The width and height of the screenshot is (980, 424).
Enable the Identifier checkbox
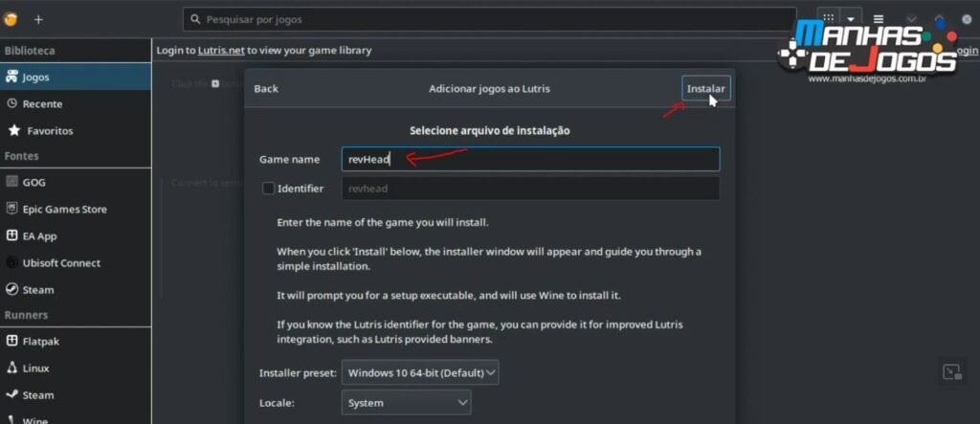click(268, 189)
